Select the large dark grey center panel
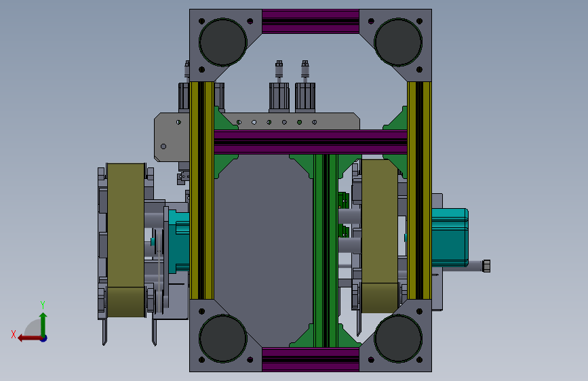This screenshot has height=381, width=588. pos(264,251)
